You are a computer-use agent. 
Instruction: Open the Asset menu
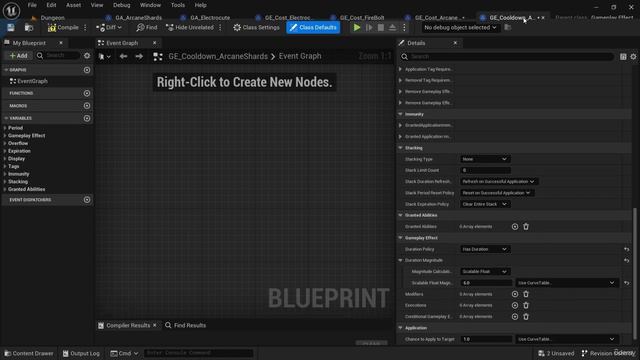73,5
